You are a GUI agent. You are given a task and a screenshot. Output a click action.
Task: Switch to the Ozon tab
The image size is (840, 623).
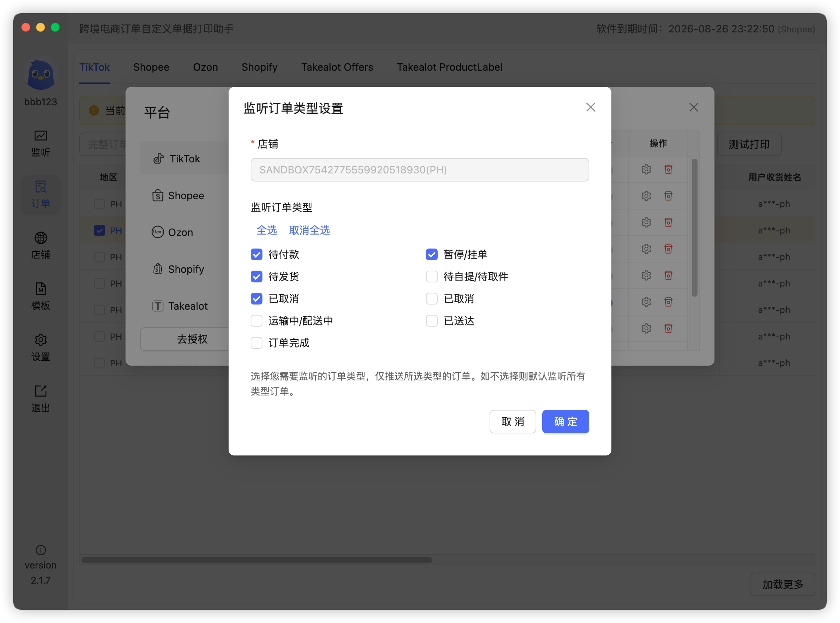point(205,67)
